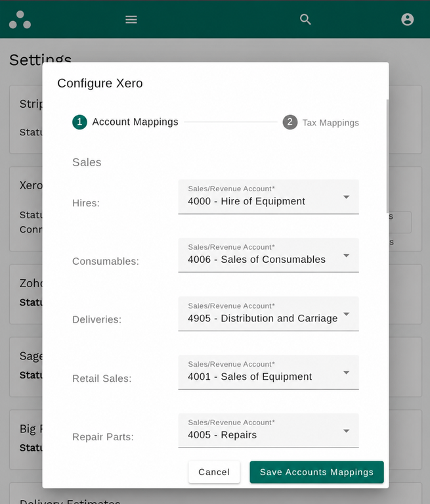The image size is (430, 504).
Task: Click the Sales section heading
Action: (x=87, y=162)
